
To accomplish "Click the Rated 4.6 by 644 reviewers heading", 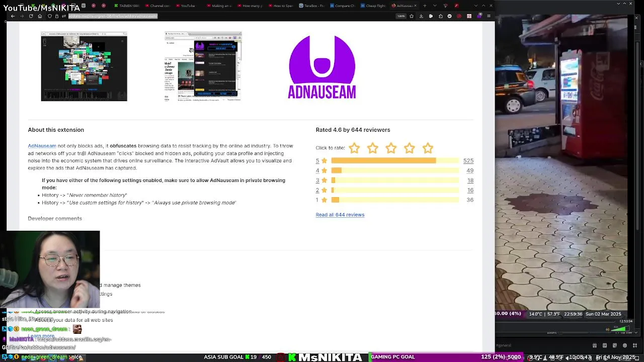I will pos(353,130).
